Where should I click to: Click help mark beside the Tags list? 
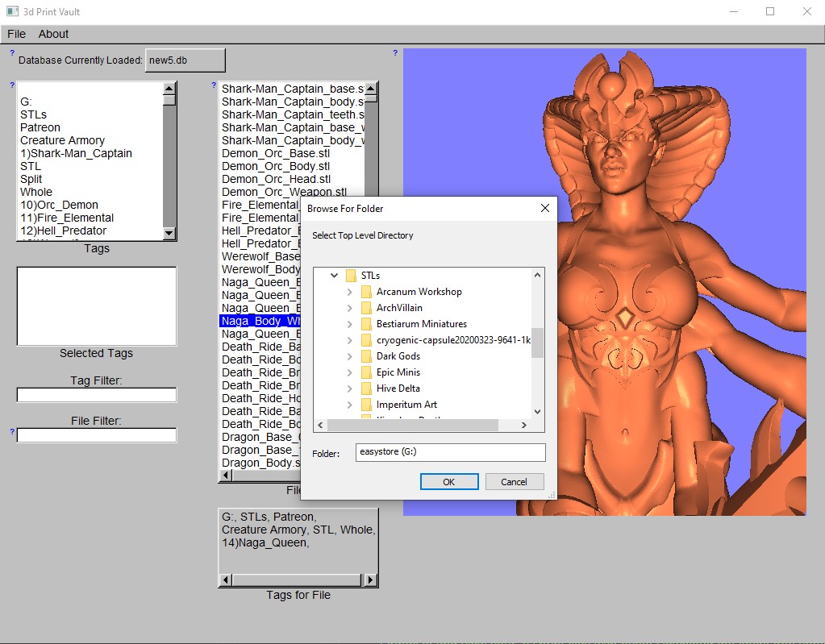(x=12, y=85)
